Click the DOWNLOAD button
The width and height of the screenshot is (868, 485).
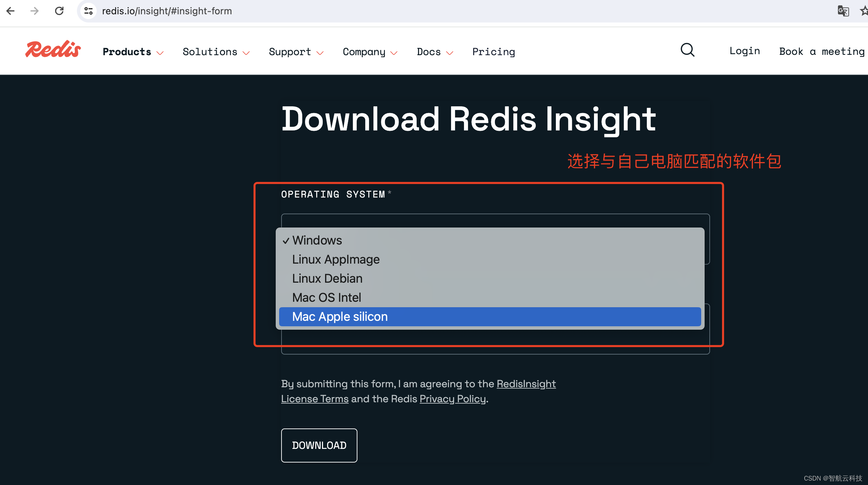(x=319, y=445)
